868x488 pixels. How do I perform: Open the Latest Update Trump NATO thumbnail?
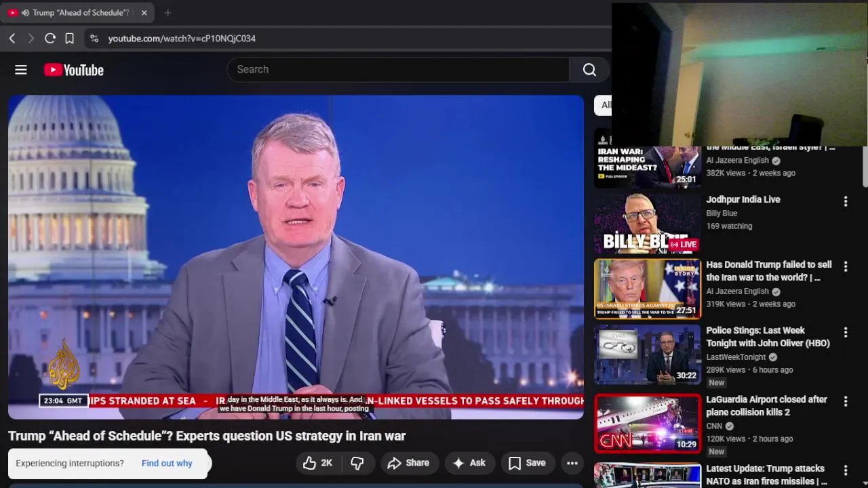[x=648, y=476]
